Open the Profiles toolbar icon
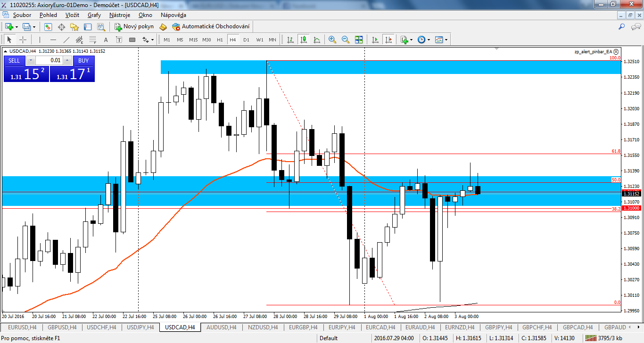Viewport: 644px width, 343px height. click(x=26, y=27)
